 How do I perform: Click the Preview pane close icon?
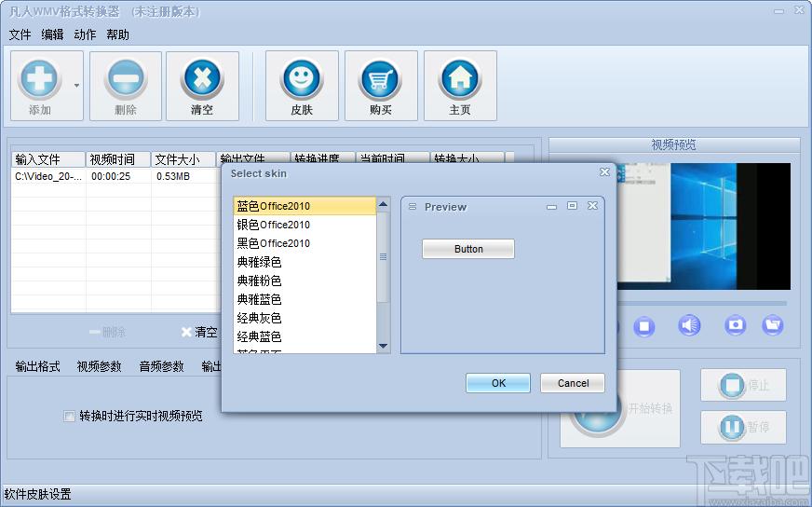(x=593, y=206)
